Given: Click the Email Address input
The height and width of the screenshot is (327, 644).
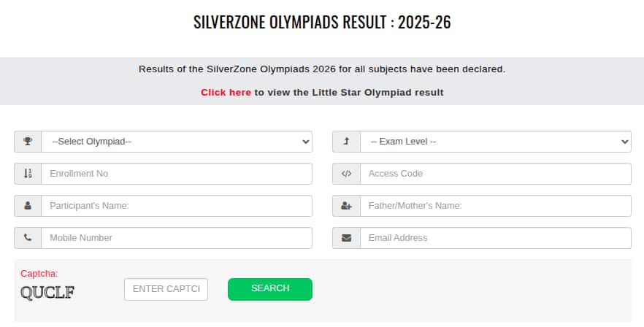Looking at the screenshot, I should (495, 238).
